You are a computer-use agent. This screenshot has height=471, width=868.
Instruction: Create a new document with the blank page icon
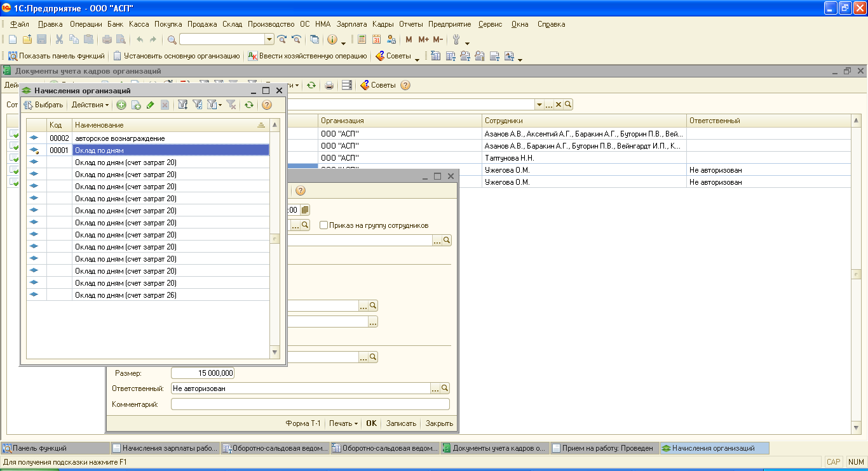[12, 39]
